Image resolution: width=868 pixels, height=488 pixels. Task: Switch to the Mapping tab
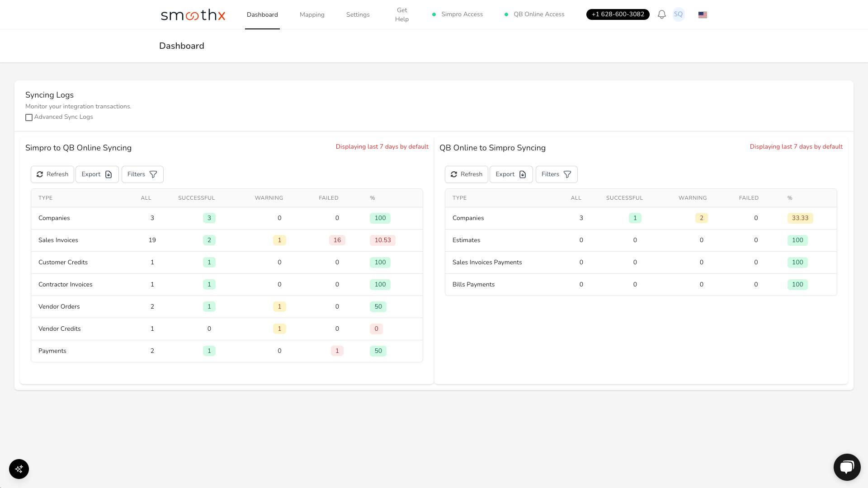click(312, 14)
